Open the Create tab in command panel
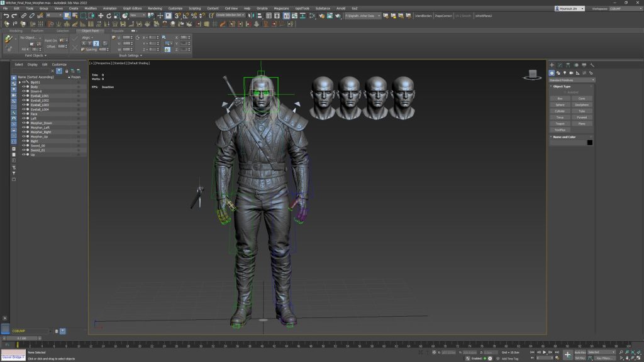 (x=552, y=65)
